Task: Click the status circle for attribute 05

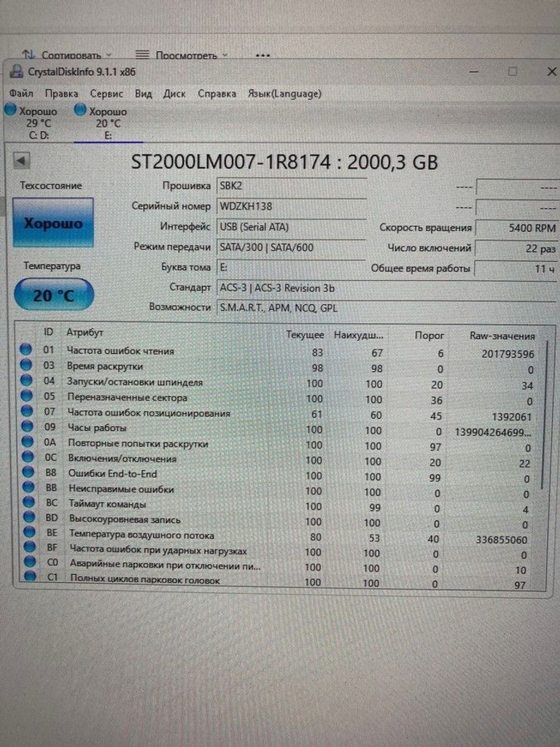Action: (x=27, y=395)
